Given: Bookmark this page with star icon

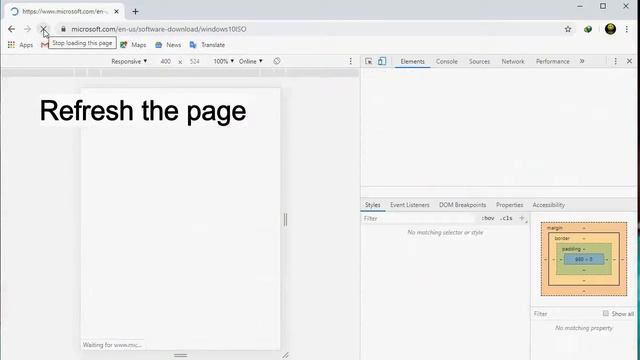Looking at the screenshot, I should pyautogui.click(x=568, y=29).
